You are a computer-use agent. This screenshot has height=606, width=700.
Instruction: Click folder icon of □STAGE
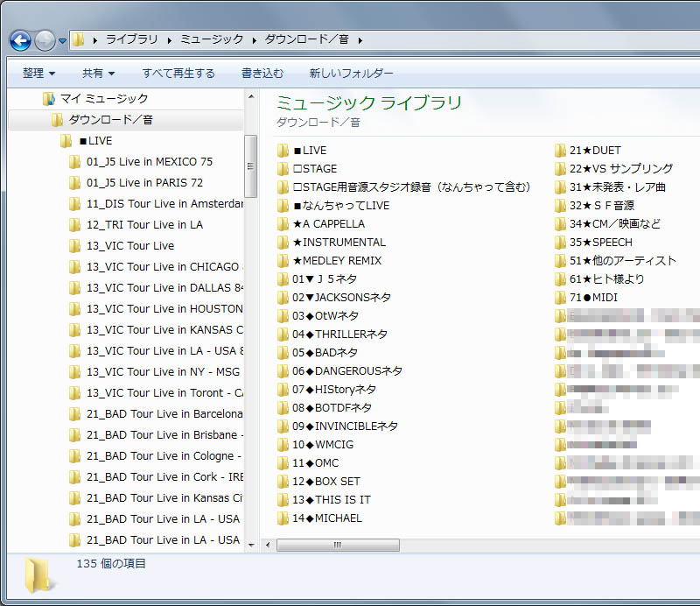283,169
